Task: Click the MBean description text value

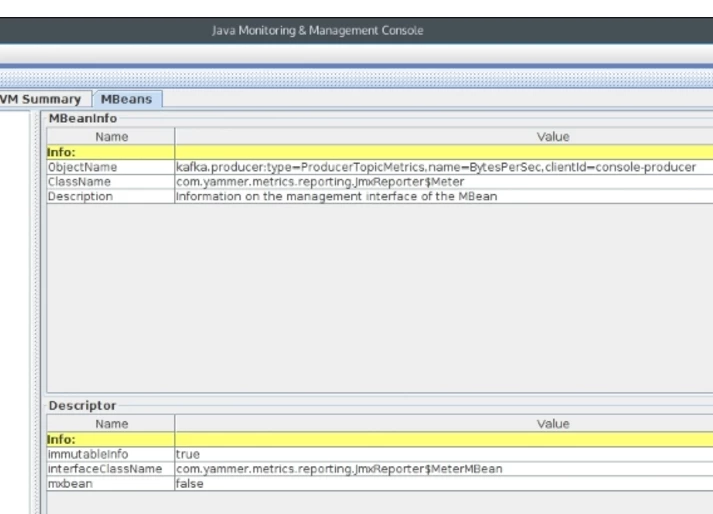Action: pos(336,196)
